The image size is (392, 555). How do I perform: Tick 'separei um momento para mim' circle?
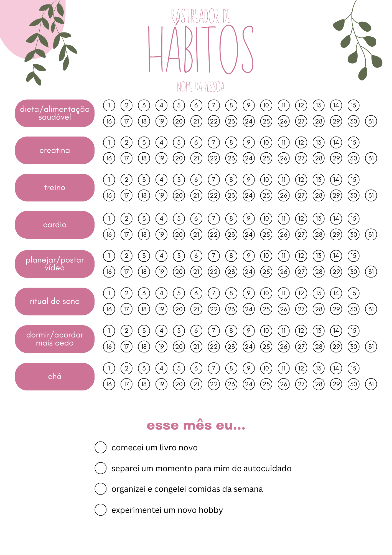101,468
